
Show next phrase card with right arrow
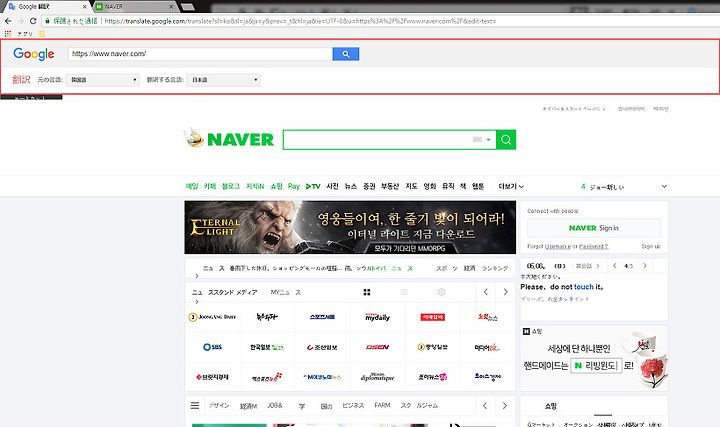(645, 265)
